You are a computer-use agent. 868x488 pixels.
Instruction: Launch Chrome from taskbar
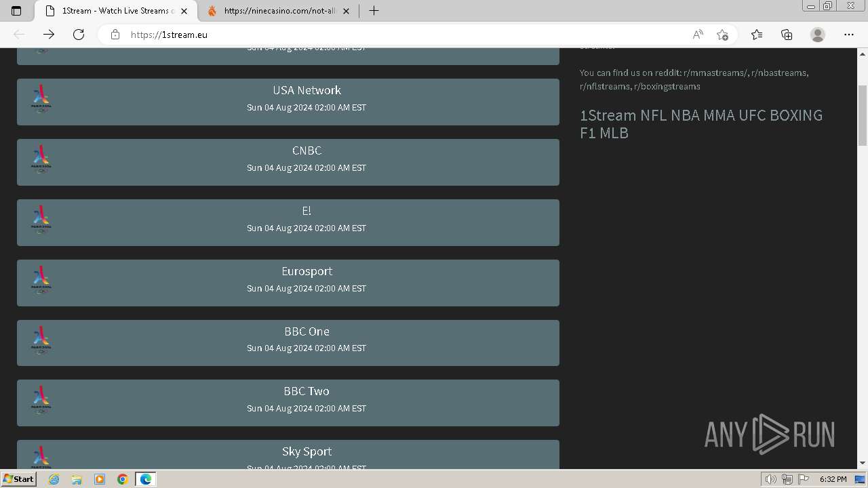[x=123, y=479]
